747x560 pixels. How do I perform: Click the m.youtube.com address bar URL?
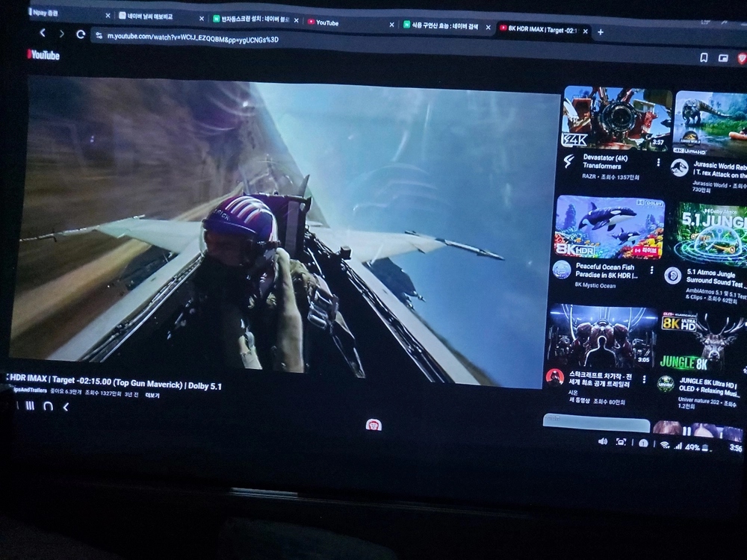coord(193,39)
